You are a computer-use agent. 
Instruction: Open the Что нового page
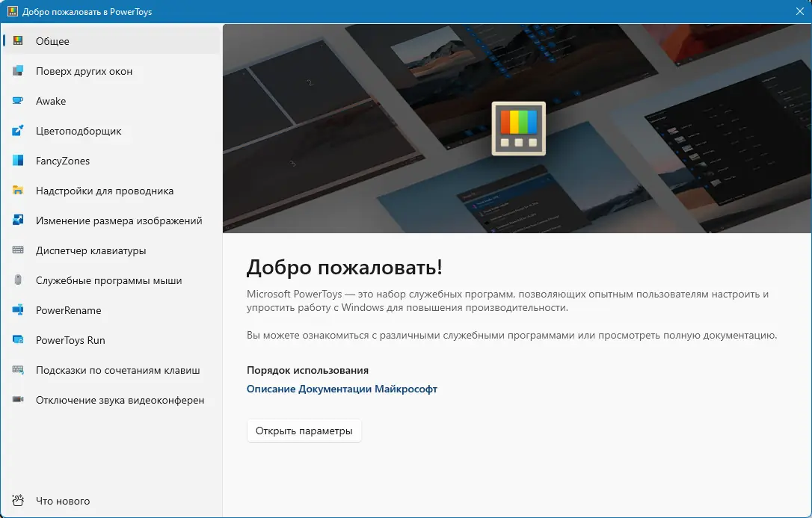pyautogui.click(x=111, y=500)
